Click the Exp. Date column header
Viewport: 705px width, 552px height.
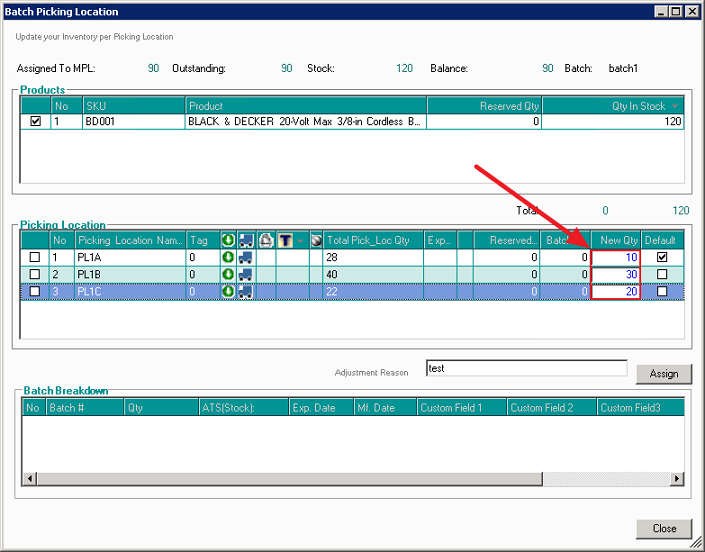tap(320, 408)
